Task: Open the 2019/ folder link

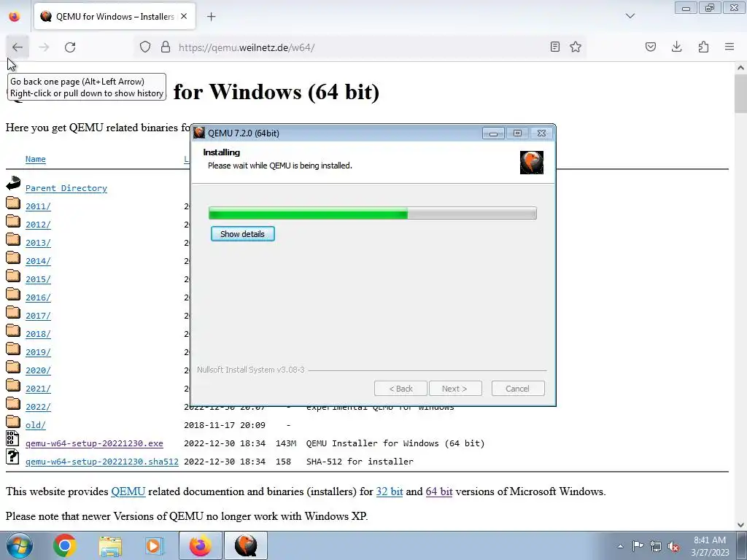Action: 38,352
